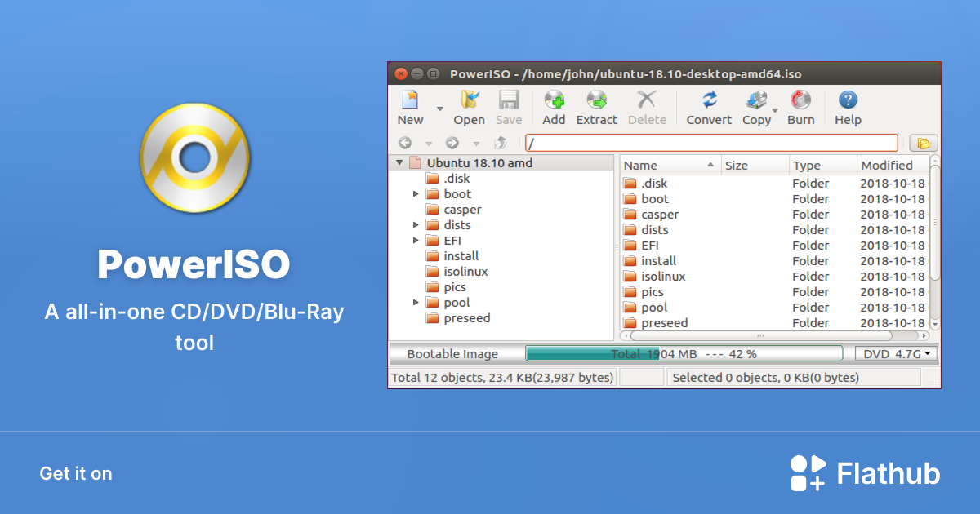
Task: Expand the boot folder in tree
Action: 416,194
